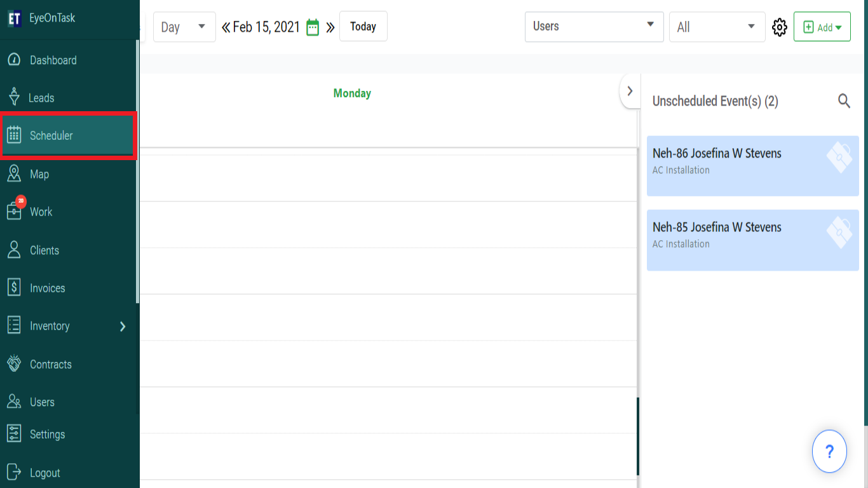Open the help question mark button
Screen dimensions: 868x488
(829, 451)
